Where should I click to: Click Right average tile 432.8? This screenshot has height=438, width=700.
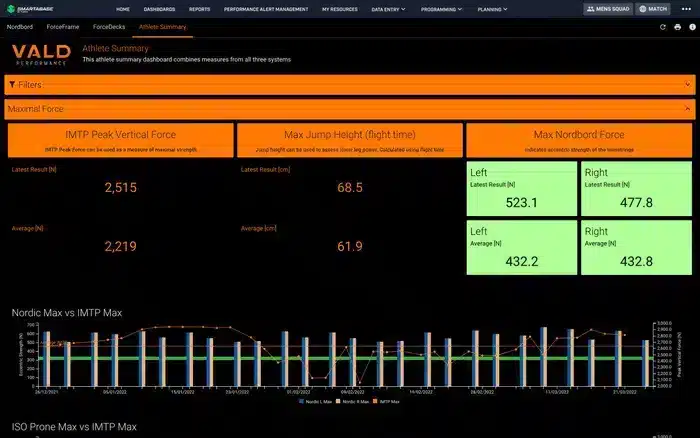pos(637,248)
